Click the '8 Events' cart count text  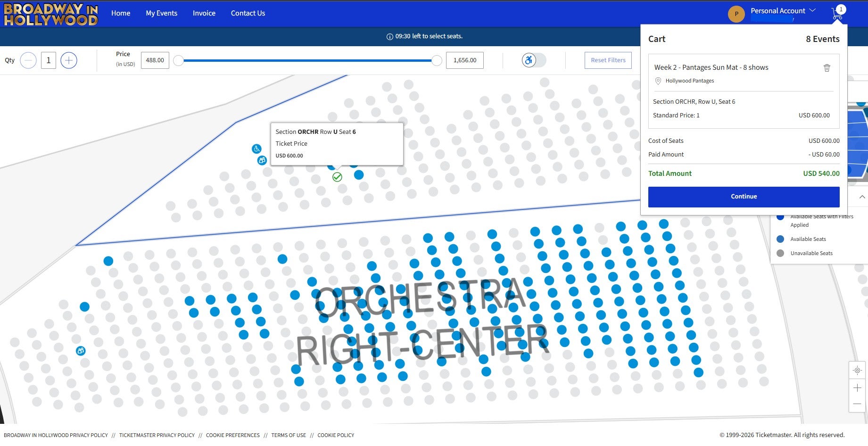coord(823,39)
